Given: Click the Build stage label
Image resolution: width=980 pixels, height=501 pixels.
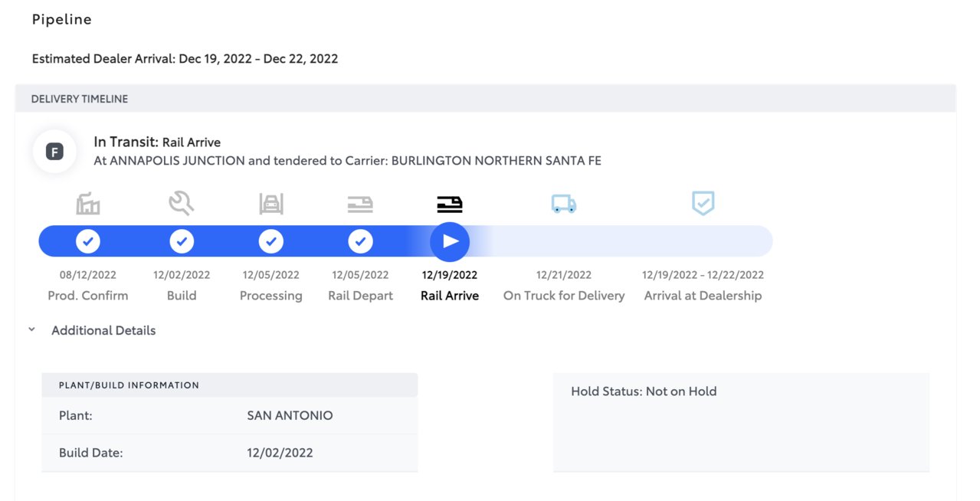Looking at the screenshot, I should point(182,296).
